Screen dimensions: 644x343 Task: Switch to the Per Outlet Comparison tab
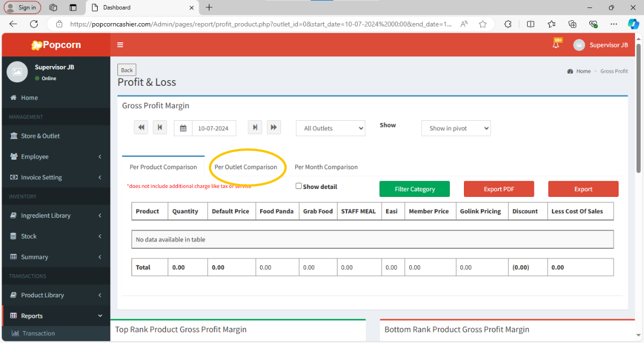click(246, 167)
